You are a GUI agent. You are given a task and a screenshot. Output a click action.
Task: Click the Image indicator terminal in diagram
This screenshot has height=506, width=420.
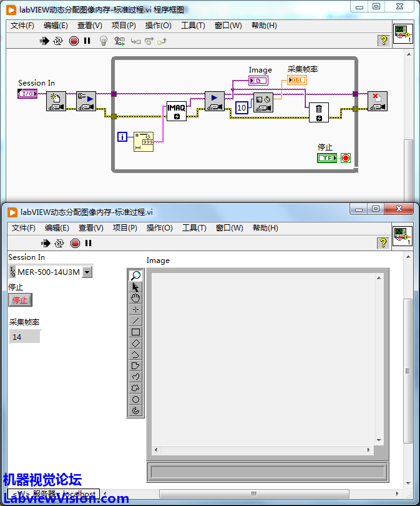coord(258,81)
